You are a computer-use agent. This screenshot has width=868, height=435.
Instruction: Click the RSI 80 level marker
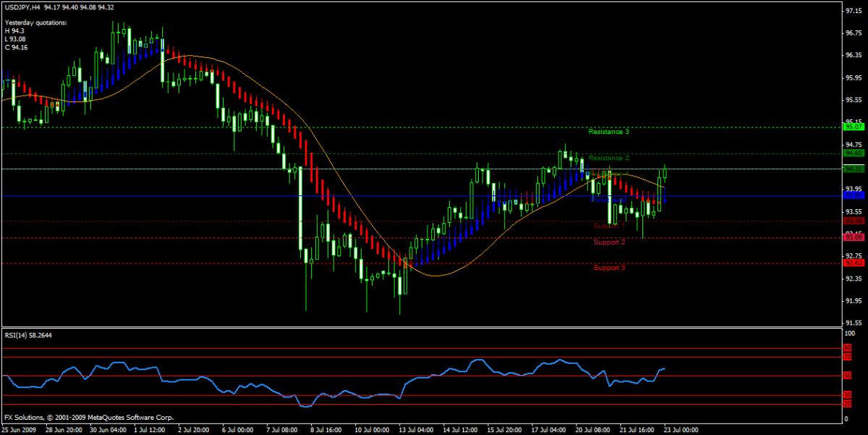(x=848, y=348)
